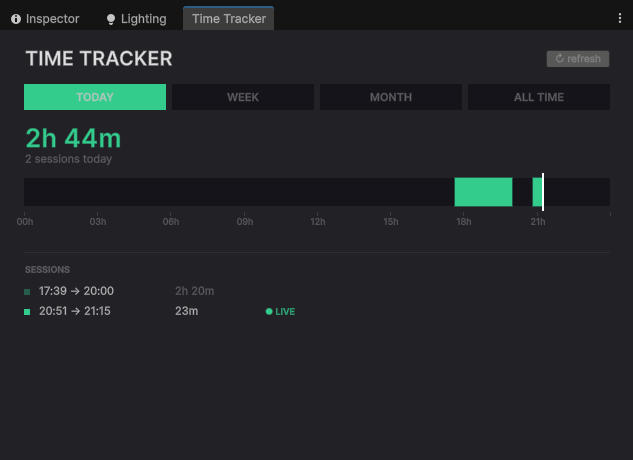Click the live session block near 21h
Screen dimensions: 633x460
[537, 192]
